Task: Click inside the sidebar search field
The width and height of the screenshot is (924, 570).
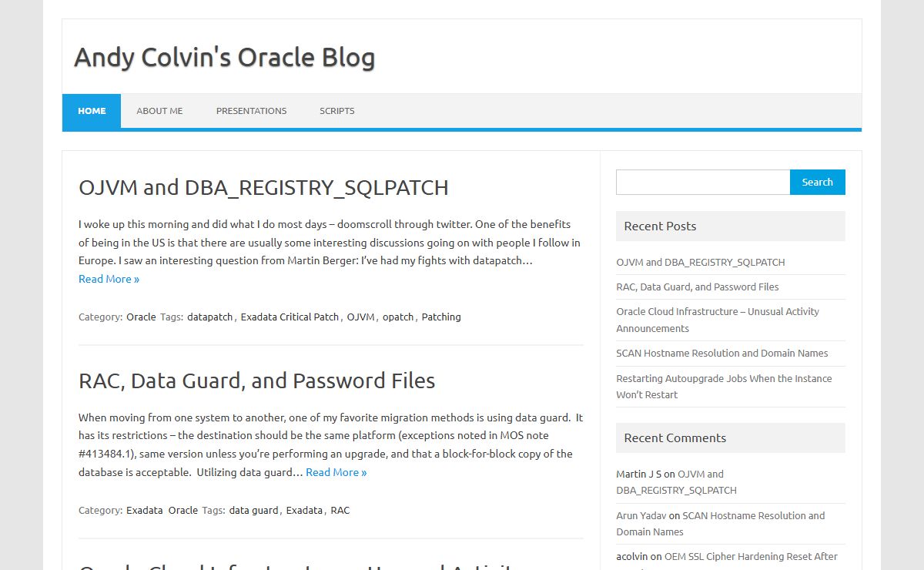Action: tap(703, 182)
